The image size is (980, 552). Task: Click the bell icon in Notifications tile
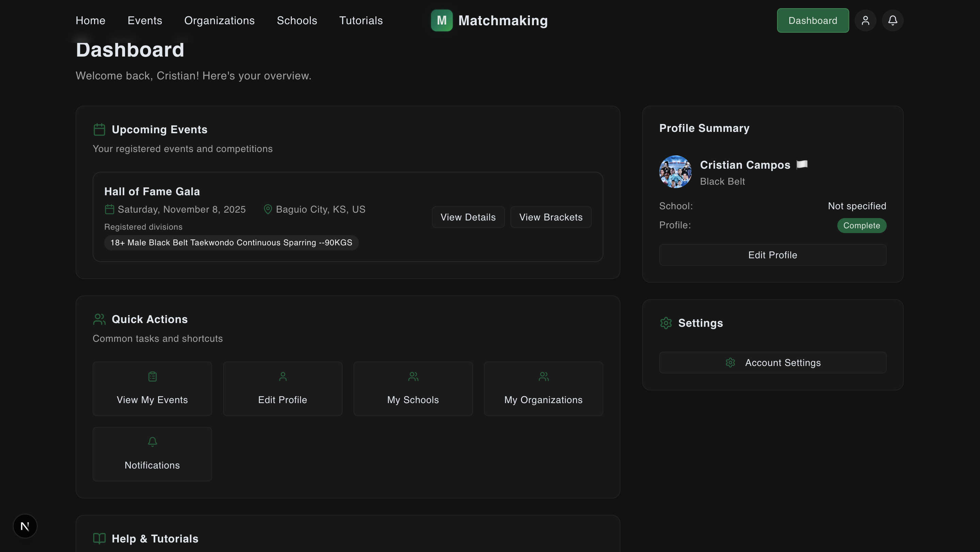[x=152, y=442]
